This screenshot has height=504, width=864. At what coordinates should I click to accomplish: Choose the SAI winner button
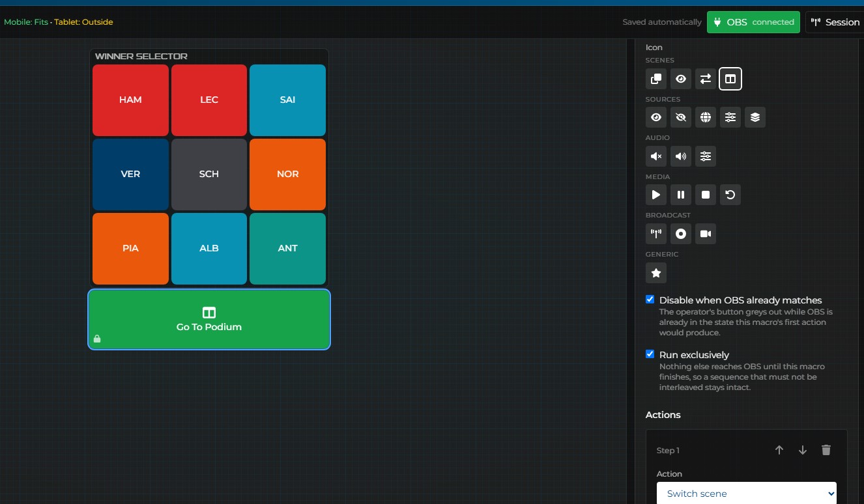click(x=287, y=100)
